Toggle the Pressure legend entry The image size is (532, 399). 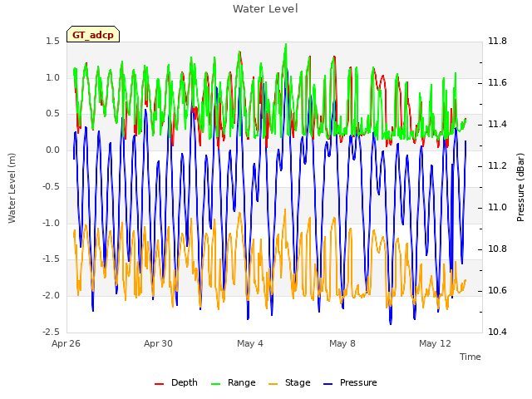(350, 382)
